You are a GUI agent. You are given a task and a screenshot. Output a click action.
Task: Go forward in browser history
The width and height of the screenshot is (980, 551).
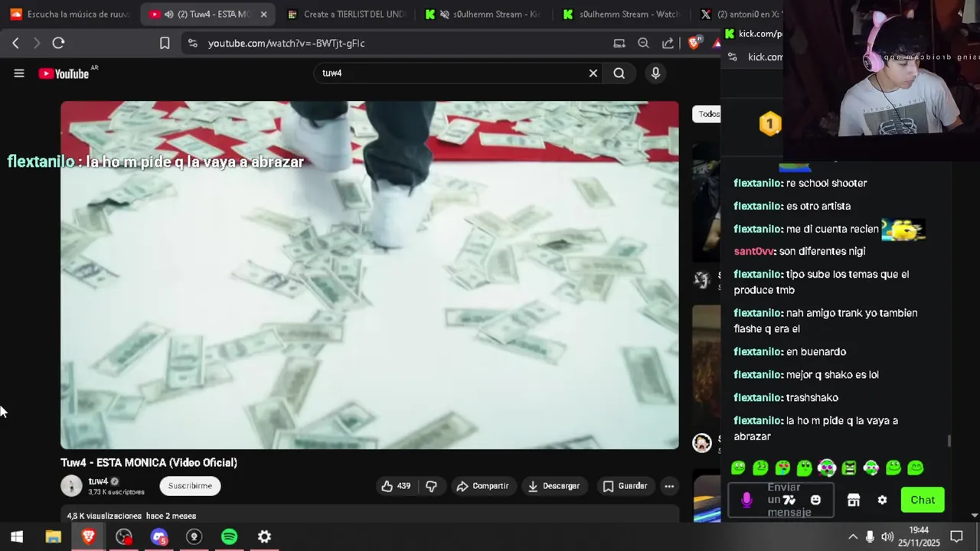coord(36,43)
